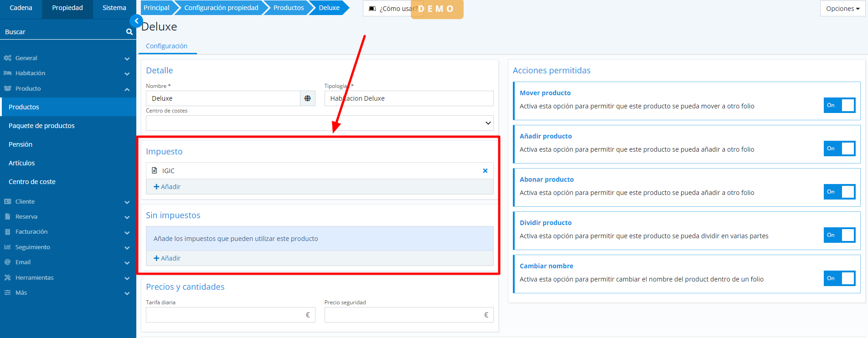Toggle the Dividir producto switch
868x338 pixels.
point(839,235)
